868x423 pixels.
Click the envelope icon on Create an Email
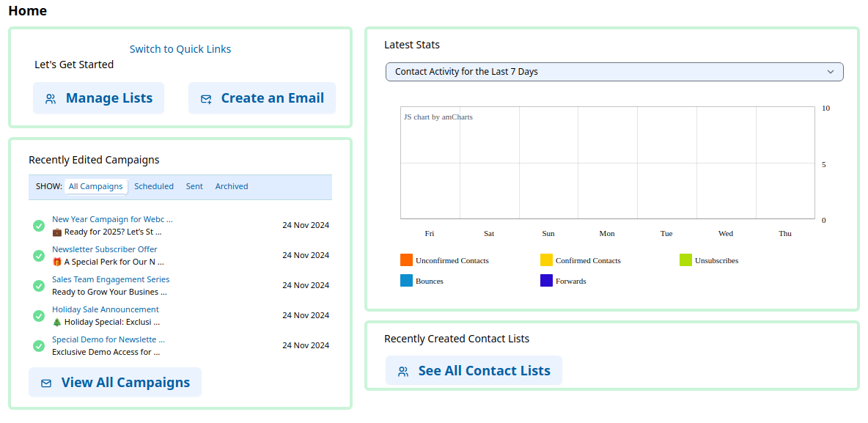[x=206, y=99]
